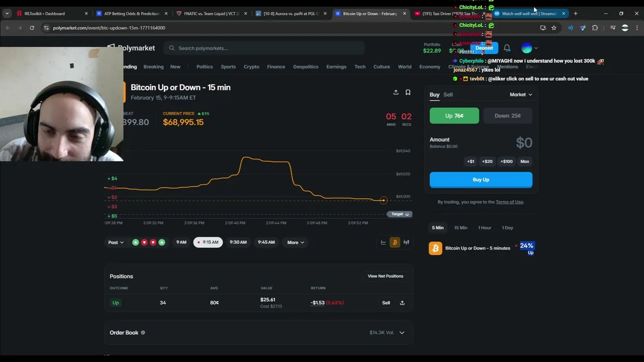Open the media control icon in Chrome toolbar
Viewport: 644px width, 362px height.
pyautogui.click(x=612, y=28)
